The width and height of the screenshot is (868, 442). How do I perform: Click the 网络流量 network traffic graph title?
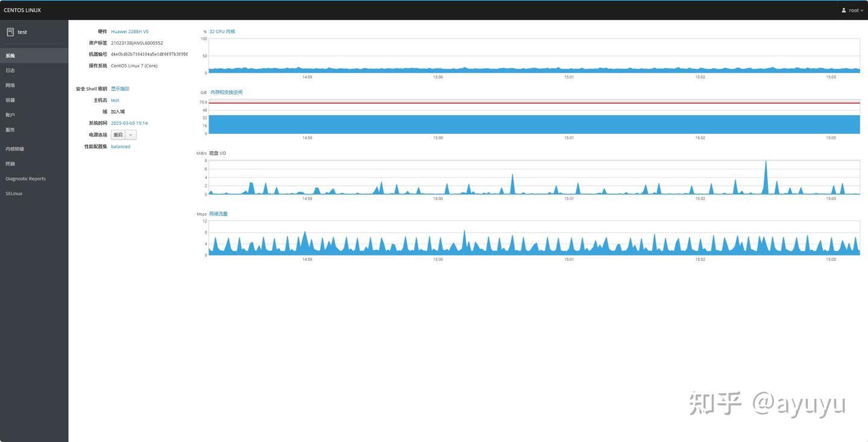[x=218, y=214]
